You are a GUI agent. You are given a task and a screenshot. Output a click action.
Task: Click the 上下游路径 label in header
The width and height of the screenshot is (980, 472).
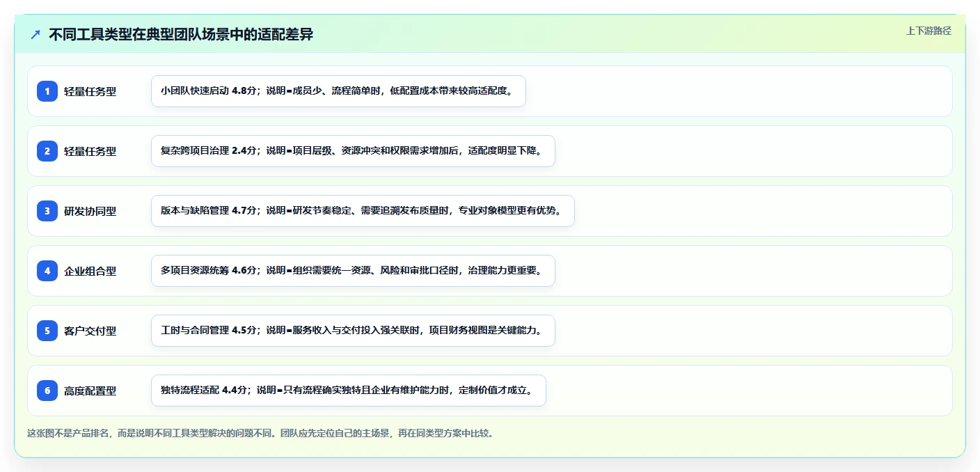click(x=928, y=31)
